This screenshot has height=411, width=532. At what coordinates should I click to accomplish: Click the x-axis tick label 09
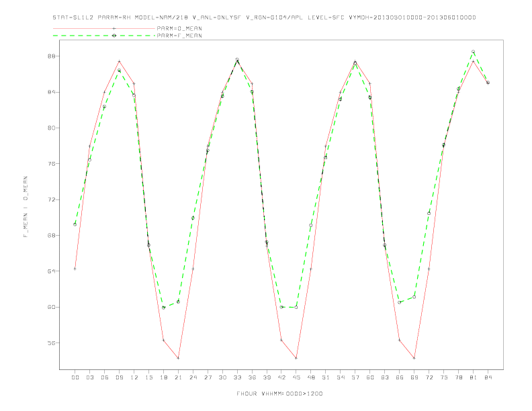(x=119, y=377)
